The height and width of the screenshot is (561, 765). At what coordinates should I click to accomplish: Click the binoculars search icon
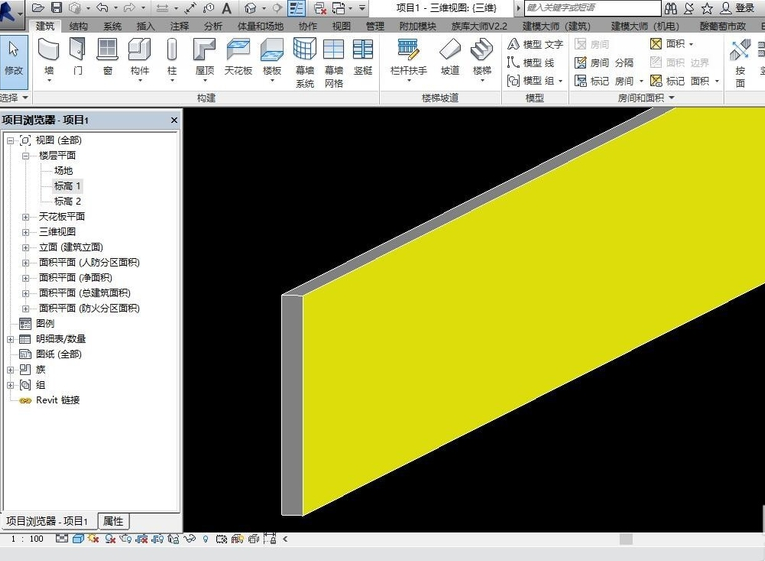click(671, 8)
